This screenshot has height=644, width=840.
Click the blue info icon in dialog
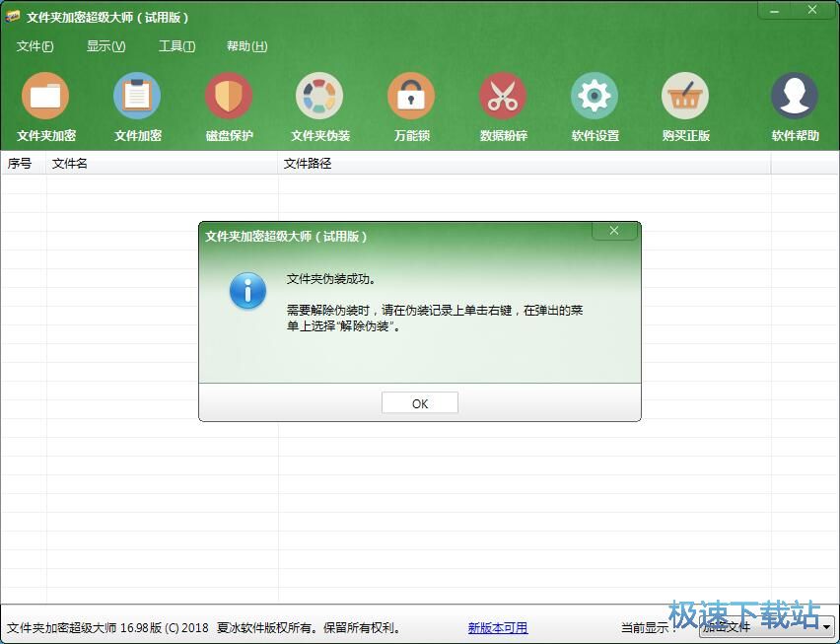point(247,290)
